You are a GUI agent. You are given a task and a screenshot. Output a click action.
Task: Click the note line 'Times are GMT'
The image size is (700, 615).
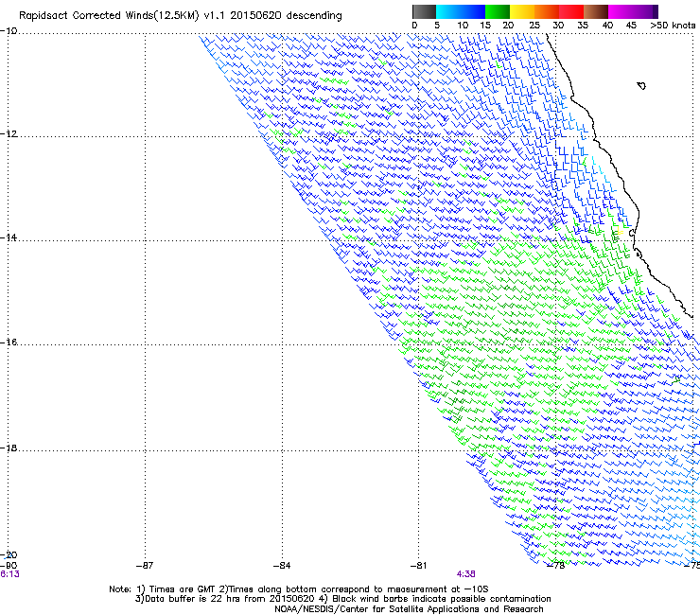click(x=183, y=589)
